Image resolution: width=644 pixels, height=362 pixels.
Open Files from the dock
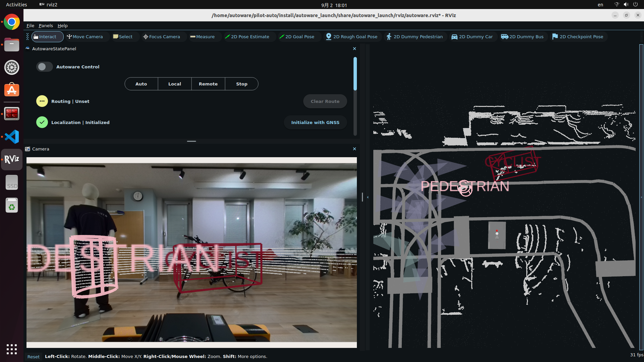coord(12,45)
